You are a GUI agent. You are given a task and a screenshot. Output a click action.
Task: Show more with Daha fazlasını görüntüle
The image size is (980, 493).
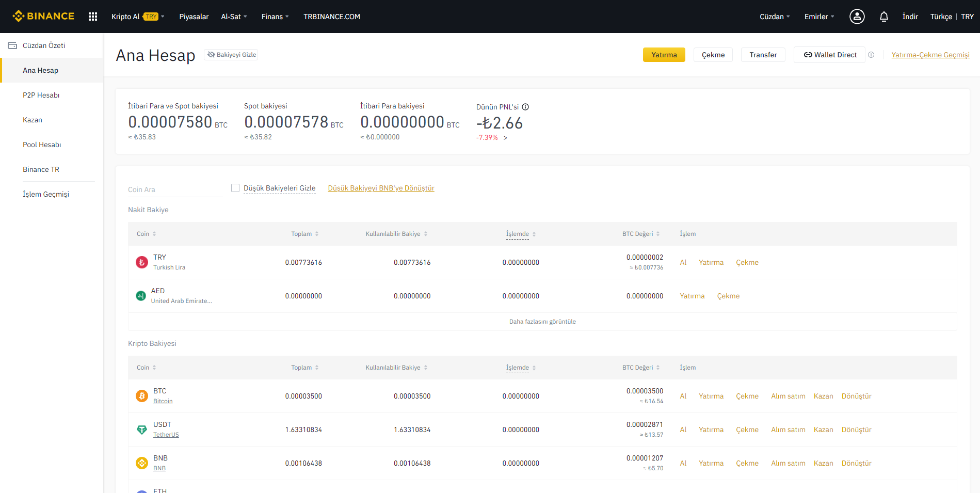542,322
